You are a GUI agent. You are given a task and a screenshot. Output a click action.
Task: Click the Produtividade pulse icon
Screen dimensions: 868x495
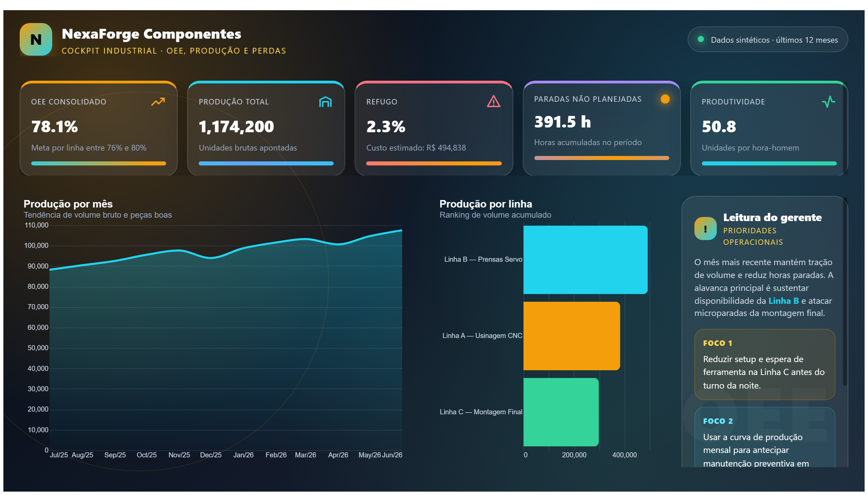tap(829, 102)
